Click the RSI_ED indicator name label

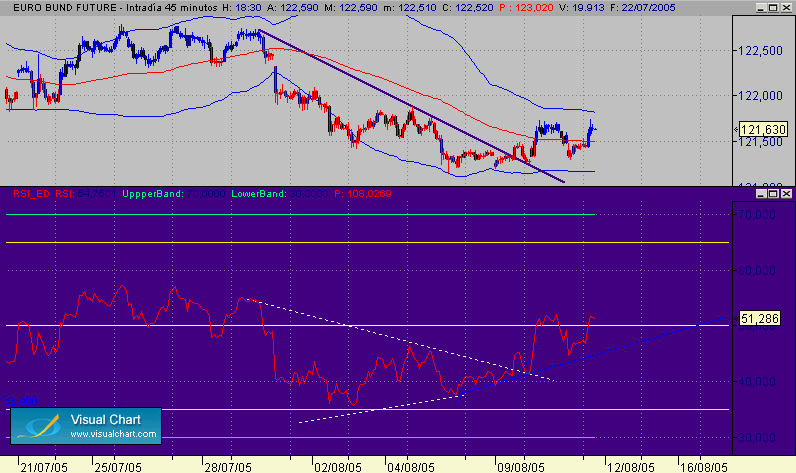[x=31, y=193]
